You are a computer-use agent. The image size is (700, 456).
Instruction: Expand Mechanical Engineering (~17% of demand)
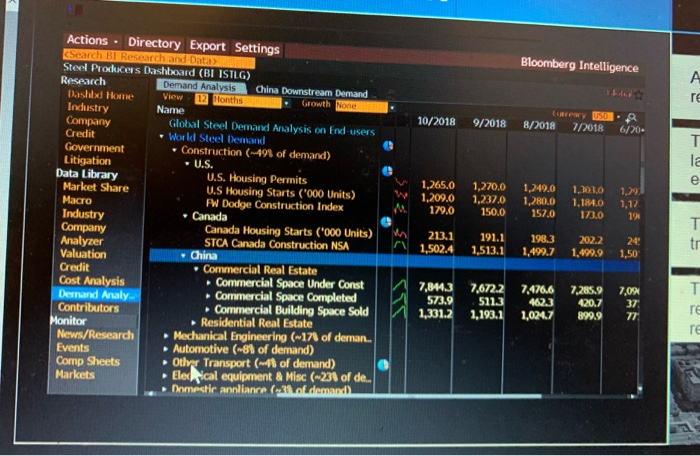pos(166,335)
